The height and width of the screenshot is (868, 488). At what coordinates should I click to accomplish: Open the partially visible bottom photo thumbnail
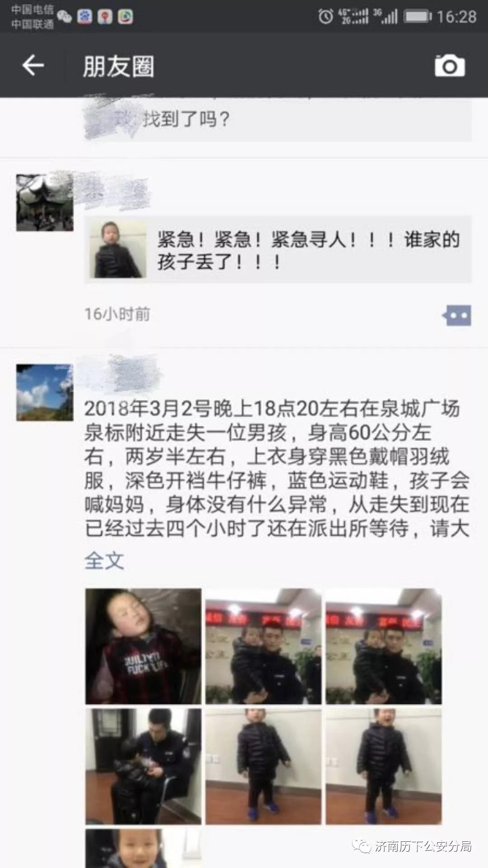click(x=143, y=848)
